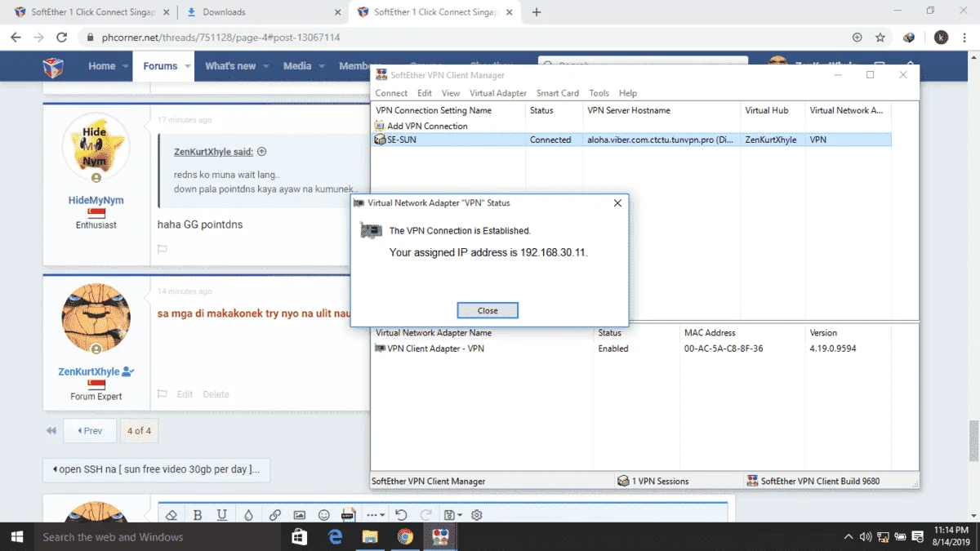Viewport: 980px width, 551px height.
Task: Expand the dropdown arrow next to Media
Action: coord(321,66)
